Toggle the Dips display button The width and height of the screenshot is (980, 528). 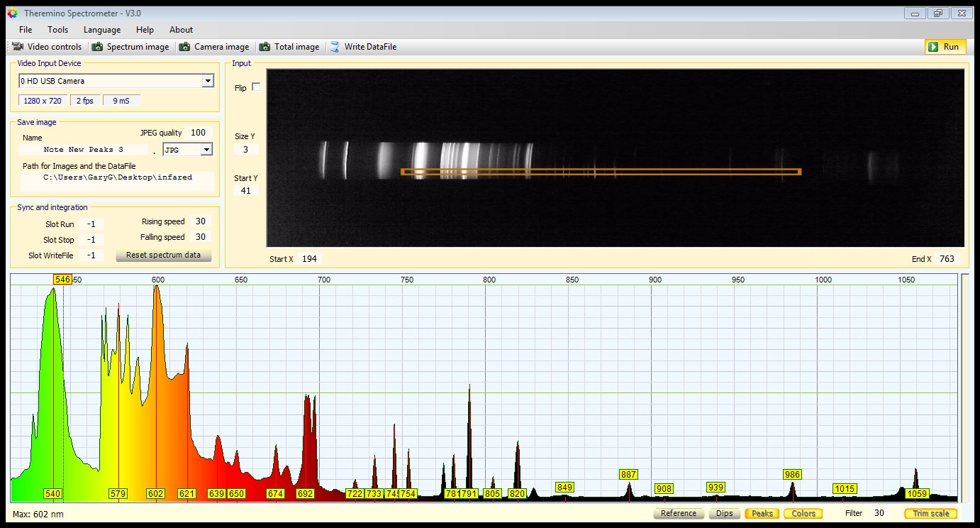[x=724, y=513]
